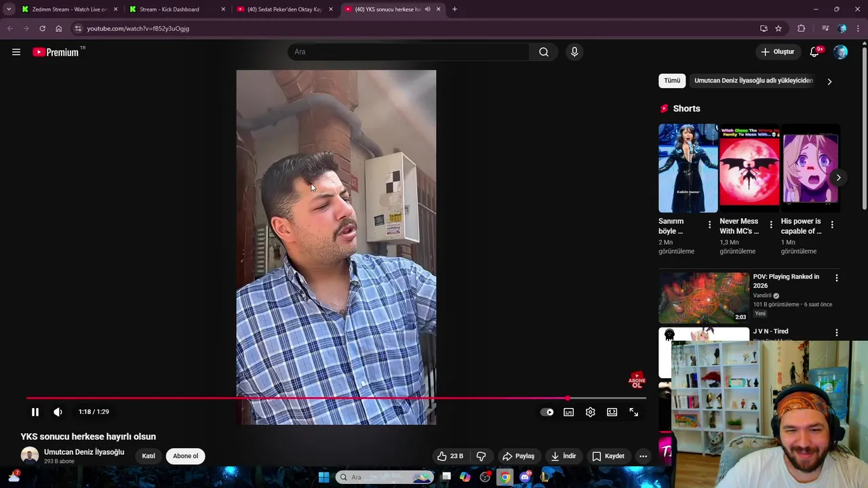This screenshot has width=868, height=488.
Task: Click the address bar URL
Action: [x=138, y=28]
